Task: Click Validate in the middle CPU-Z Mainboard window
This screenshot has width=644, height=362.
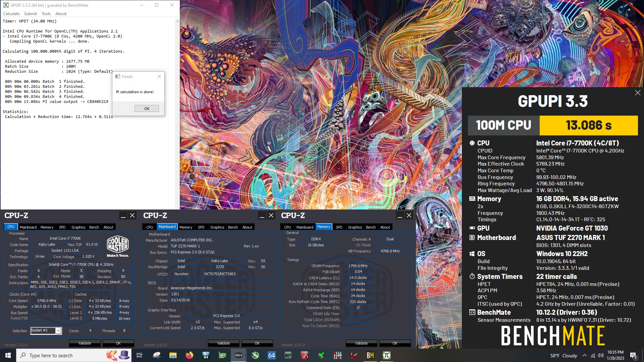Action: point(223,343)
